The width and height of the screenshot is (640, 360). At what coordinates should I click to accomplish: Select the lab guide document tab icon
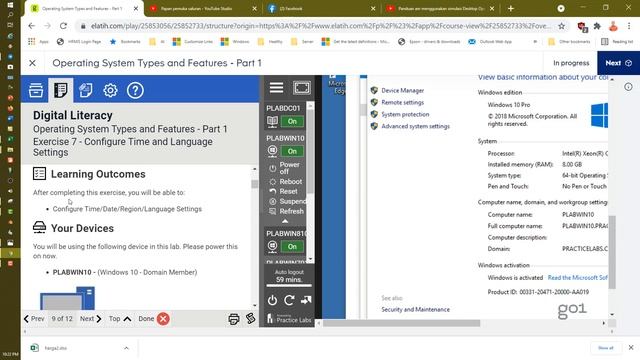coord(60,90)
